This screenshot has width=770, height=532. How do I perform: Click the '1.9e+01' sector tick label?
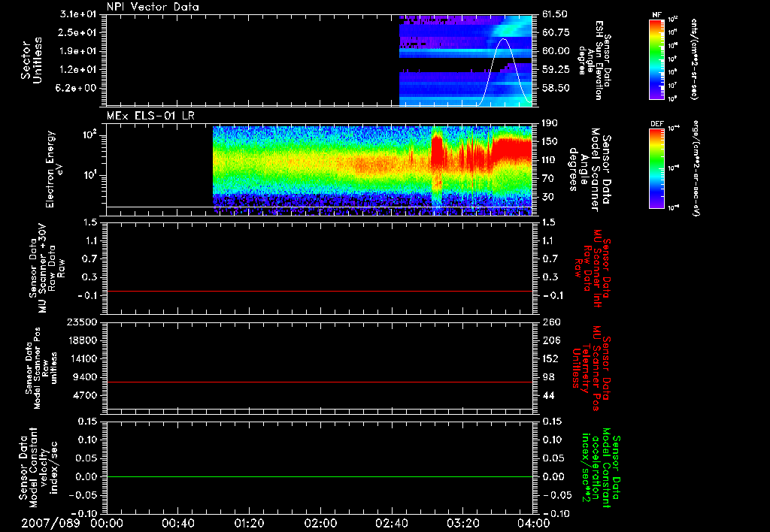coord(78,51)
